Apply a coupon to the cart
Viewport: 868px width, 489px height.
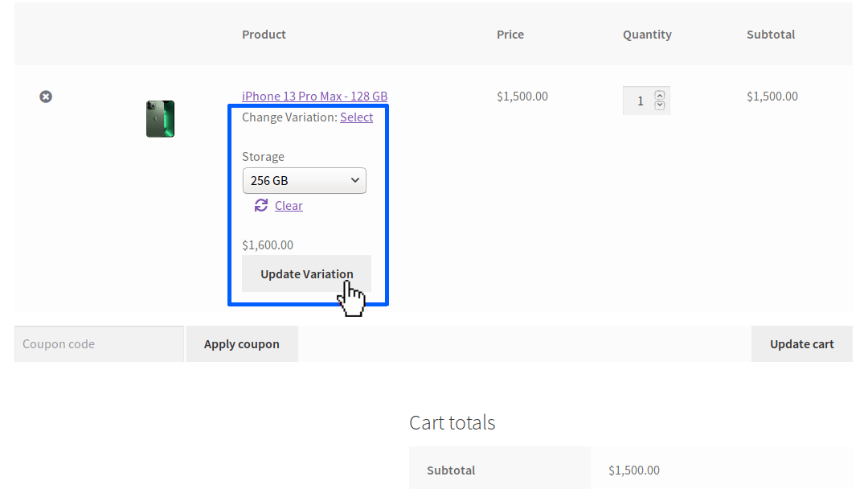(x=242, y=343)
